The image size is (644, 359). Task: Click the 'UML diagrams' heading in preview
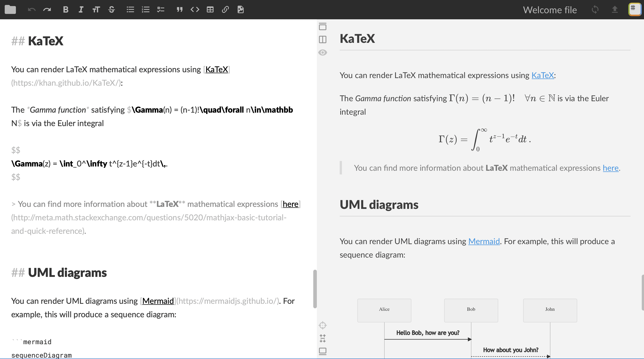coord(379,205)
